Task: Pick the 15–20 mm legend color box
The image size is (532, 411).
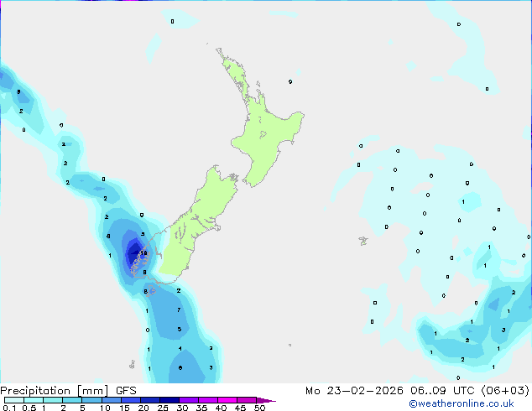Action: pyautogui.click(x=130, y=400)
